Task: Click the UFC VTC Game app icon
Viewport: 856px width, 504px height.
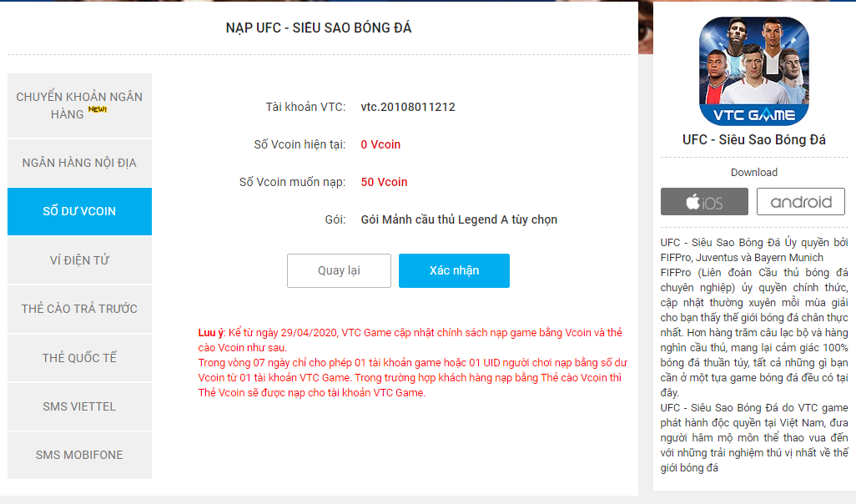Action: [x=754, y=71]
